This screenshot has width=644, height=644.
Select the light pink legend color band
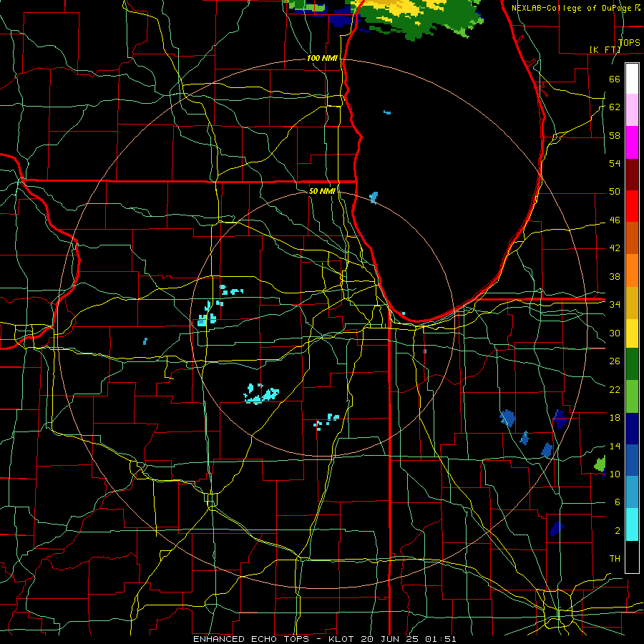click(632, 110)
